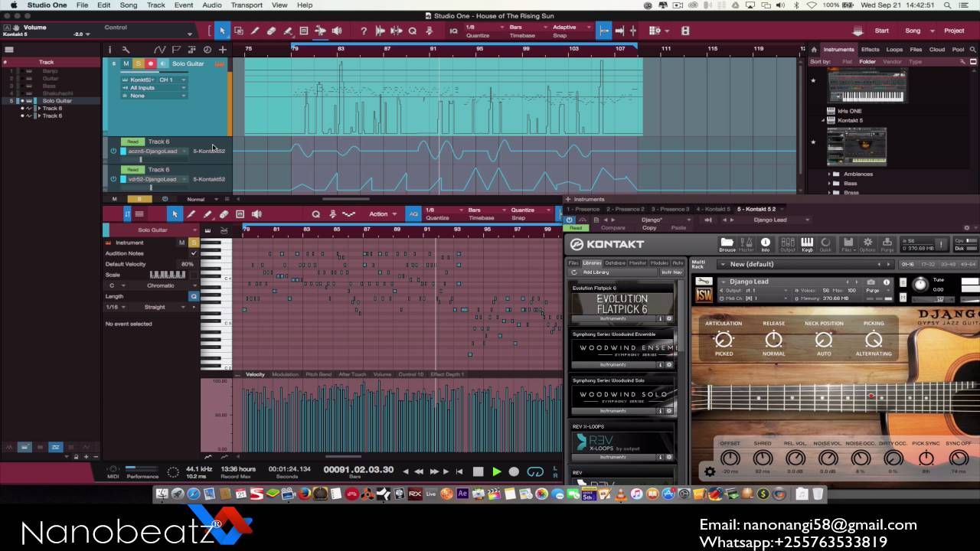Viewport: 980px width, 551px height.
Task: Arm record on the Solo Guitar track
Action: (150, 64)
